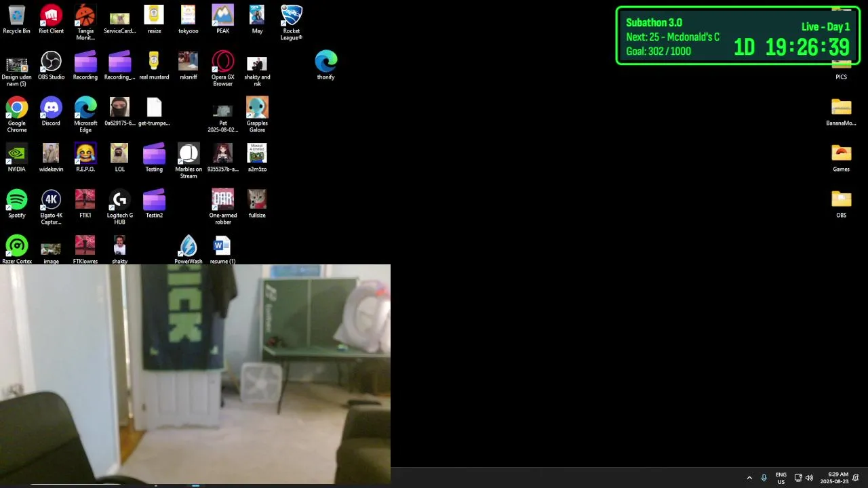Select the 9355357b-a... image file
The image size is (868, 488).
click(x=222, y=158)
